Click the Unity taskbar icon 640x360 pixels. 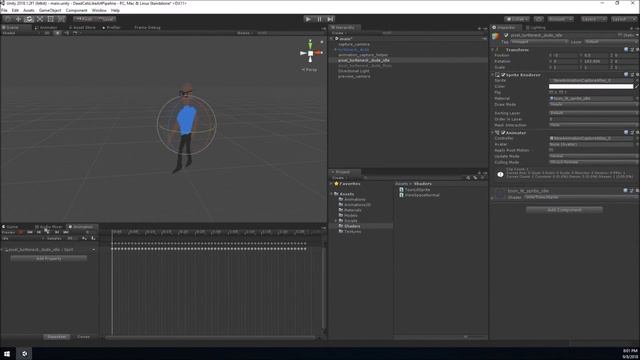coord(24,353)
